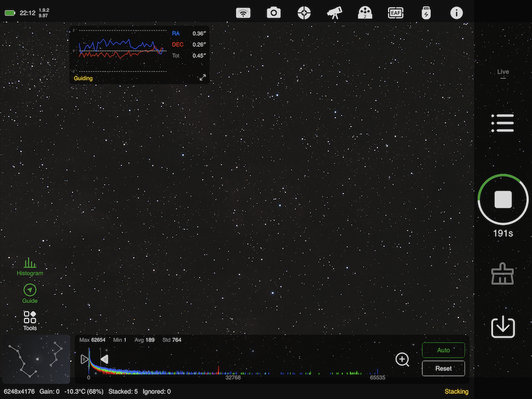This screenshot has height=399, width=532.
Task: Zoom into the histogram with magnifier
Action: (x=402, y=360)
